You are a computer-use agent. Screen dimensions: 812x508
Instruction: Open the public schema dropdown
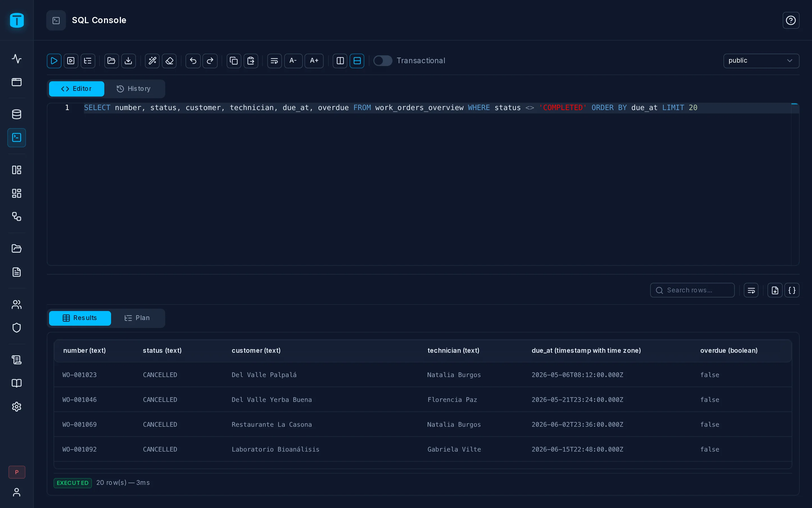[x=761, y=61]
